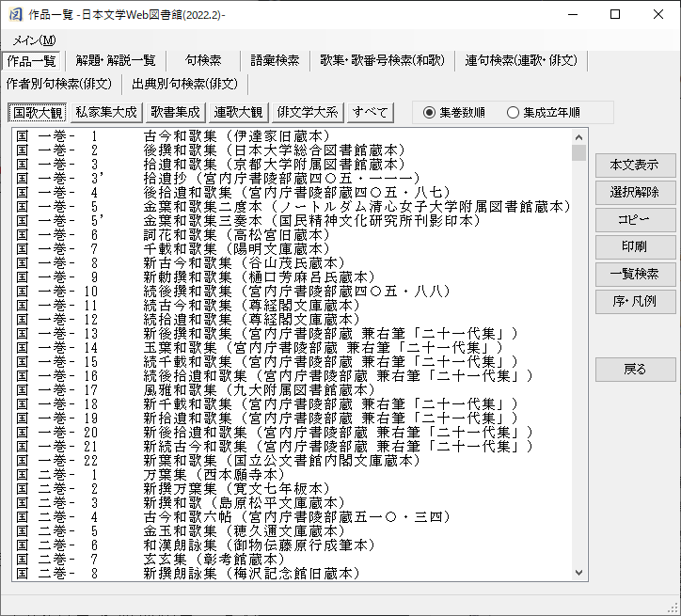Select 和漢朗詠集（御物伝藤原行成筆本） row

coord(292,545)
